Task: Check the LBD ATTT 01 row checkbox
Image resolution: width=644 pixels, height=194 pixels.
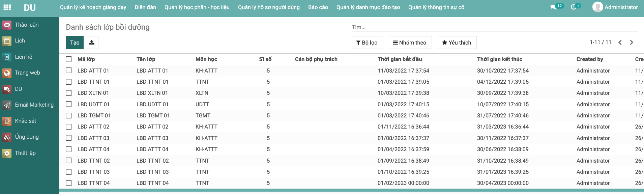Action: pos(69,71)
